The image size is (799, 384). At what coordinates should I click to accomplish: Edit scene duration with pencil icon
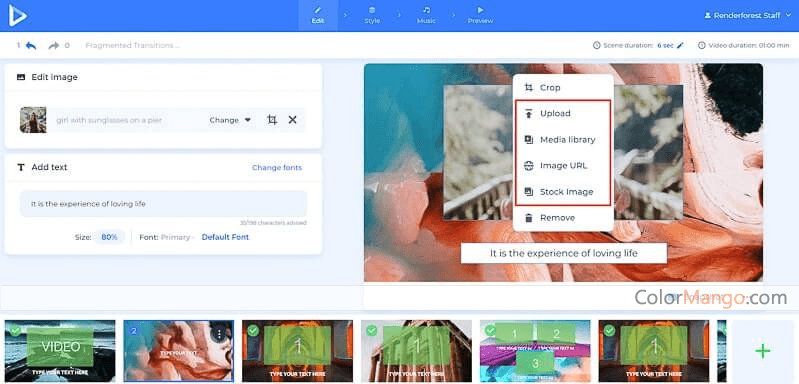(680, 45)
